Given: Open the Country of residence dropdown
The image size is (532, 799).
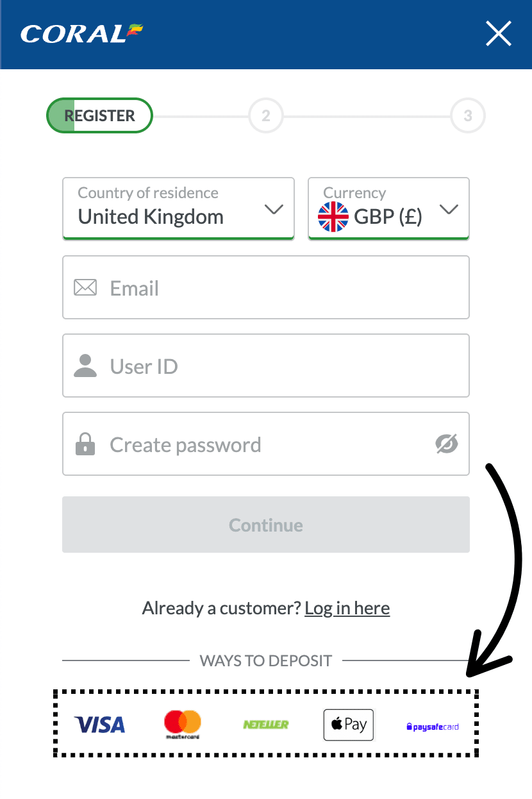Looking at the screenshot, I should [x=178, y=208].
